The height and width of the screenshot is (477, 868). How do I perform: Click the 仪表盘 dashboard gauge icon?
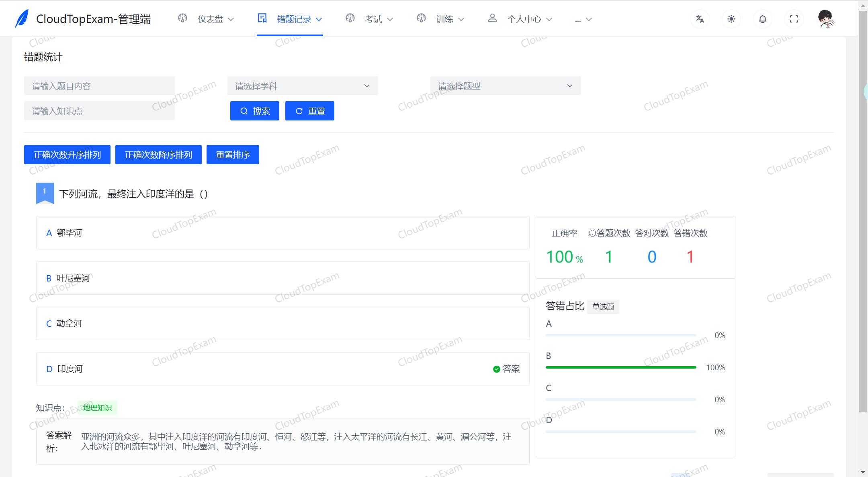(182, 18)
